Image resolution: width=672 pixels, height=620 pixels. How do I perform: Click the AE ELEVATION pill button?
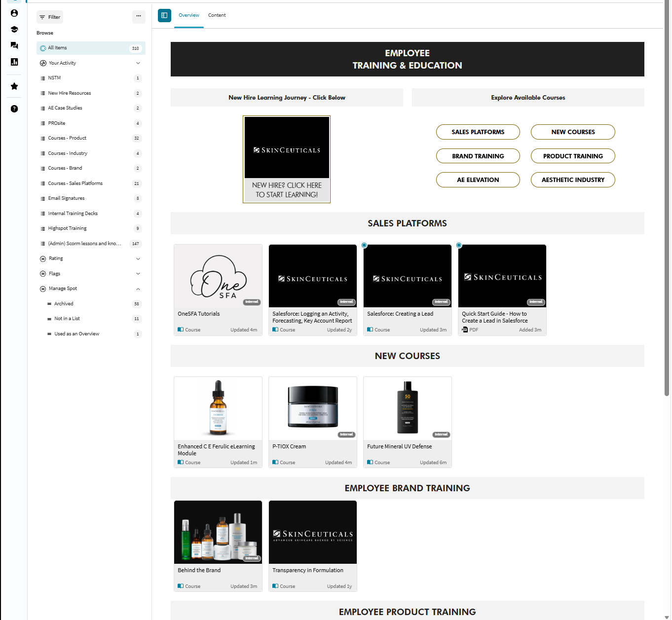click(478, 180)
